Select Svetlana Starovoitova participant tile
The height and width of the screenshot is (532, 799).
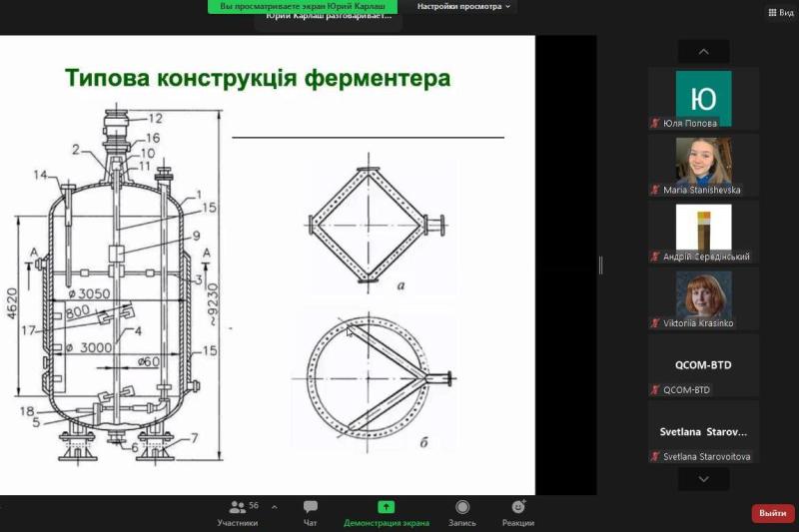click(x=704, y=432)
